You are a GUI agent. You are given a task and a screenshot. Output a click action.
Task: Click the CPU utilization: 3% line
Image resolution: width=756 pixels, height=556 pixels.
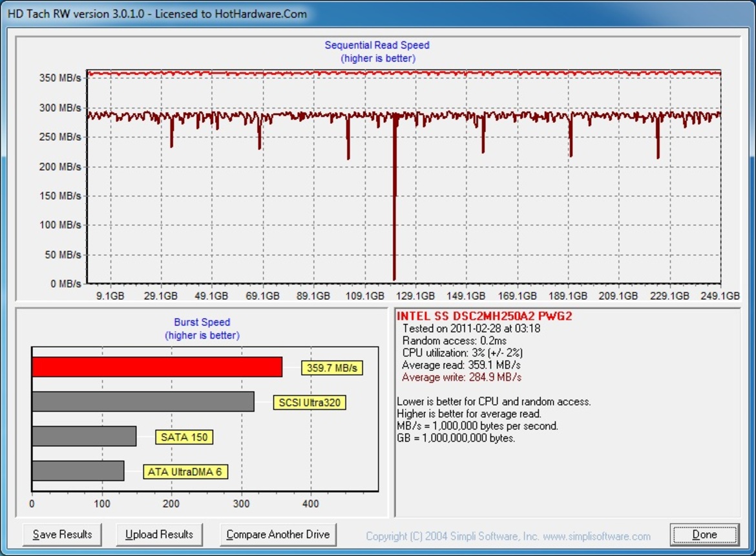tap(463, 352)
